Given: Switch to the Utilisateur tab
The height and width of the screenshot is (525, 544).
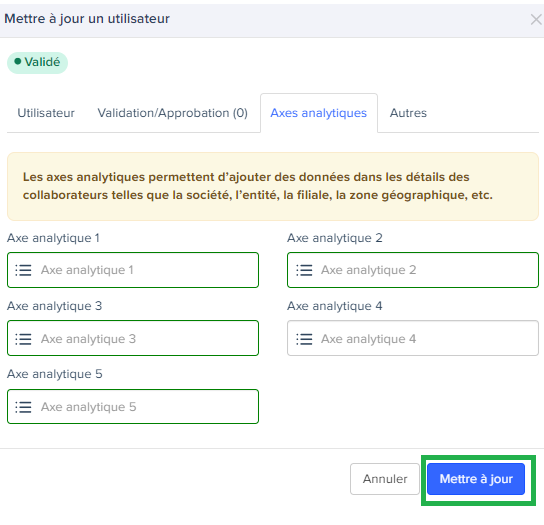Looking at the screenshot, I should [x=46, y=113].
